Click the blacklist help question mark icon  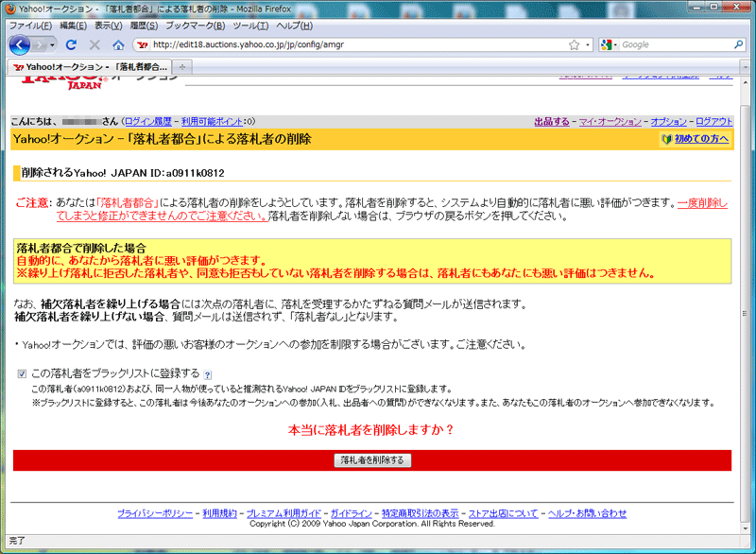207,374
